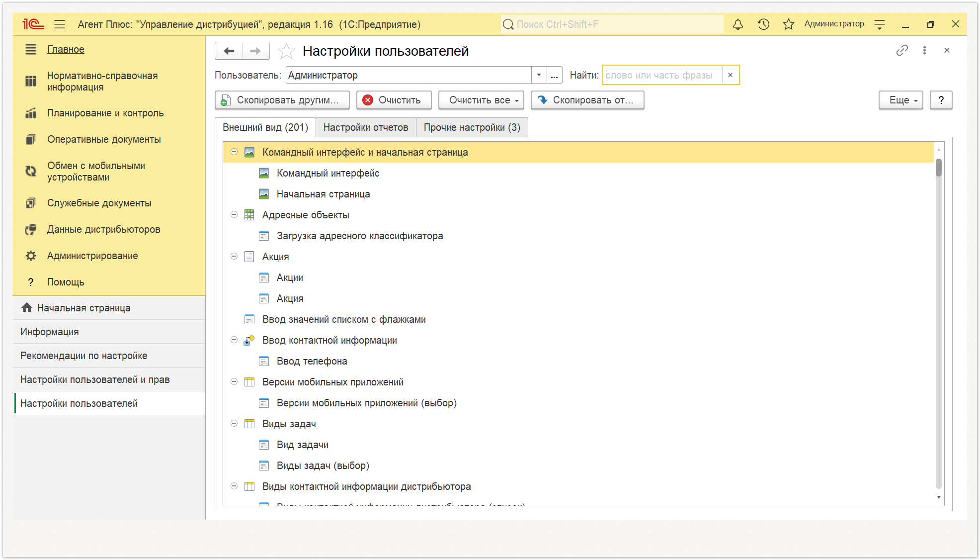Open Рекомендации по настройке panel item
980x560 pixels.
[x=109, y=356]
